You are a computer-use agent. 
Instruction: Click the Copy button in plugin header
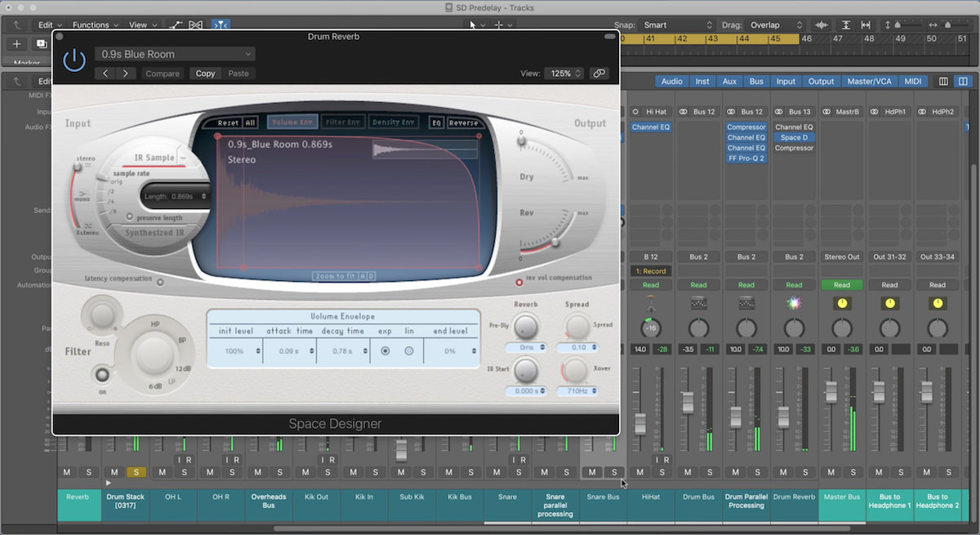point(206,74)
